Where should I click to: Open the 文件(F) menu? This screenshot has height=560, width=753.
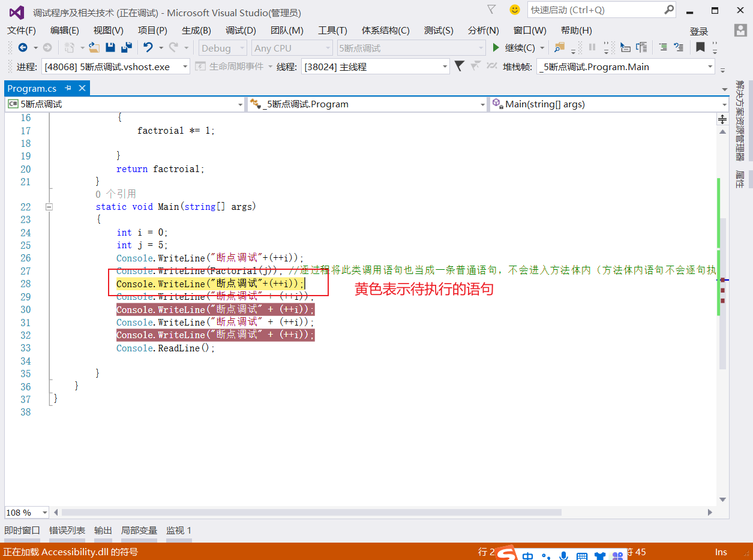click(22, 31)
